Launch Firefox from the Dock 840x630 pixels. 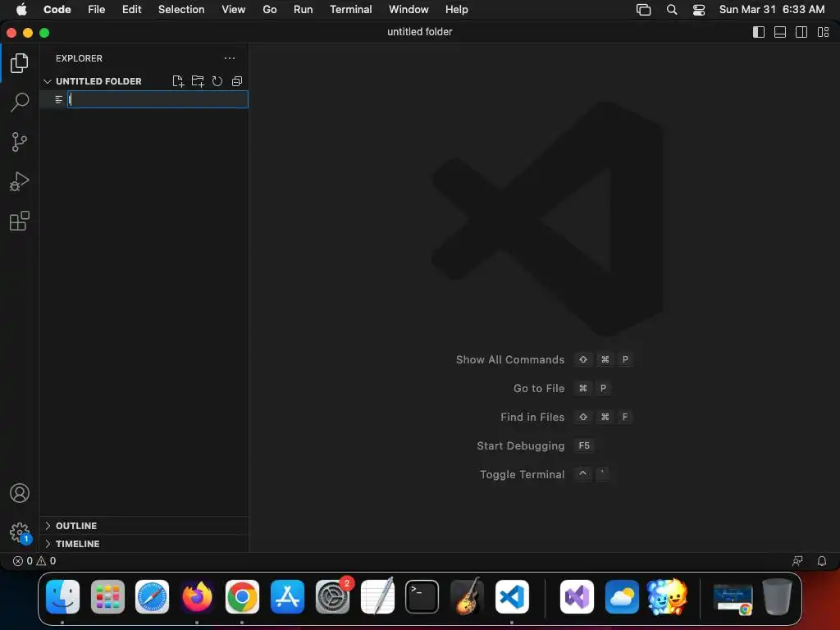[x=197, y=596]
